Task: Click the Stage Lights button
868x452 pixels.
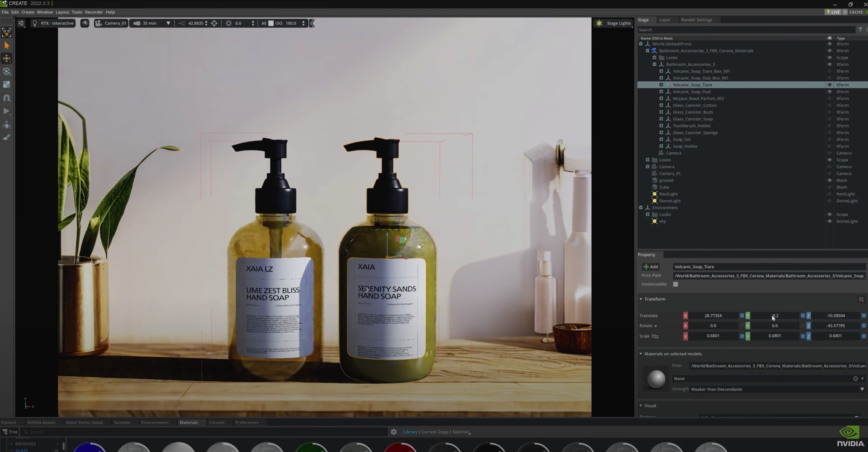Action: click(x=614, y=23)
